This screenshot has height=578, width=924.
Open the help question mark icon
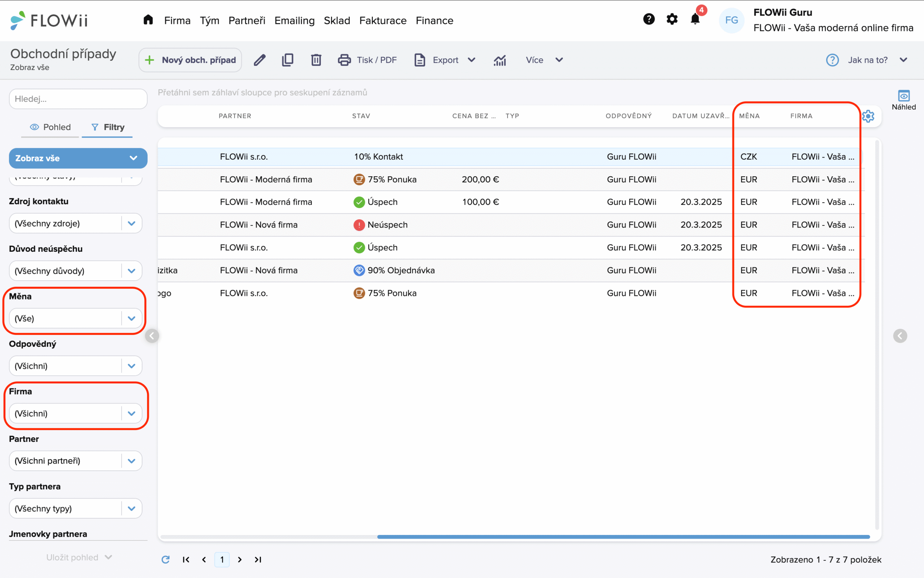(x=649, y=19)
